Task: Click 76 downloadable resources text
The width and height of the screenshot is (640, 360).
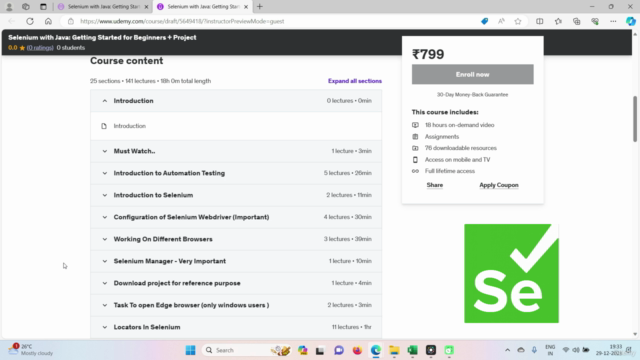Action: point(461,148)
